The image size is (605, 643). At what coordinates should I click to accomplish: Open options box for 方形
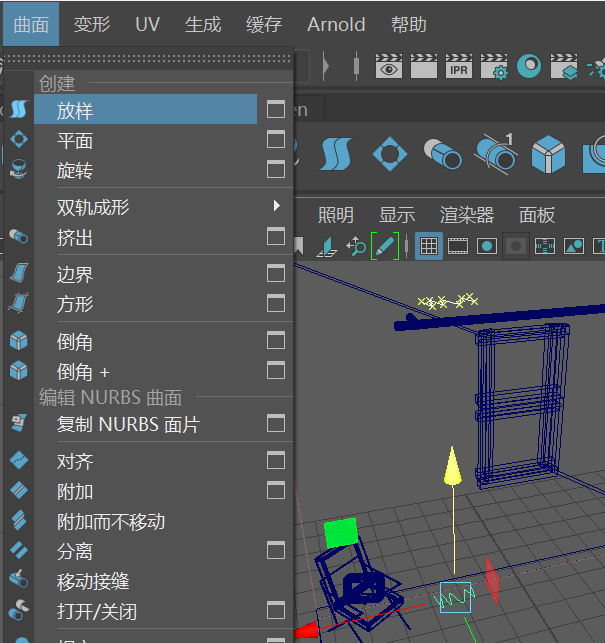pyautogui.click(x=276, y=303)
